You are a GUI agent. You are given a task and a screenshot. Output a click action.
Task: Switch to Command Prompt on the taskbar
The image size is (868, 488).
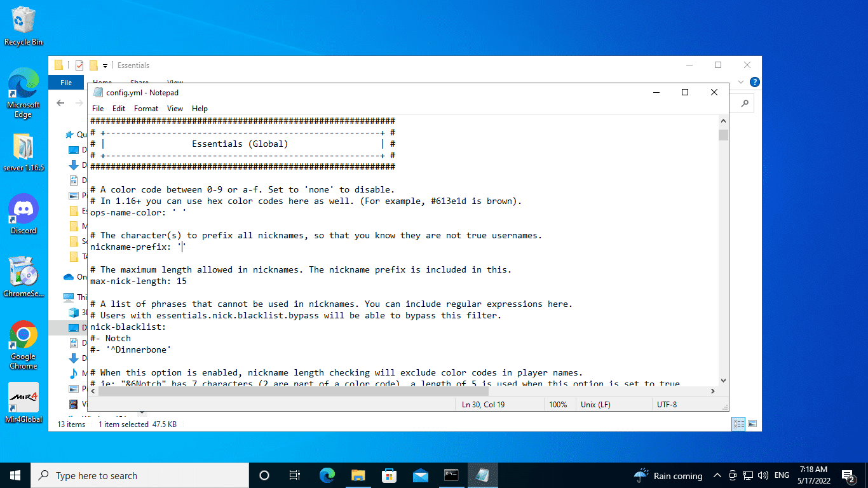[x=451, y=475]
